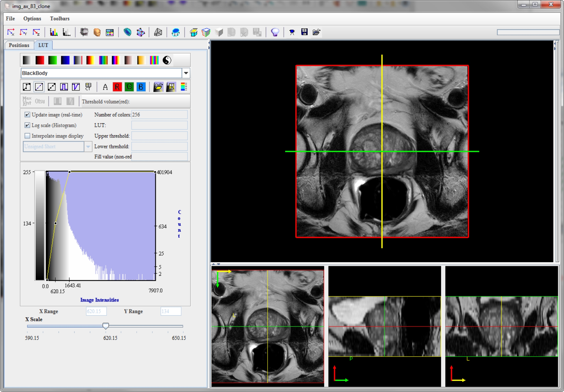Screen dimensions: 564x392
Task: Open the Options menu
Action: point(32,18)
